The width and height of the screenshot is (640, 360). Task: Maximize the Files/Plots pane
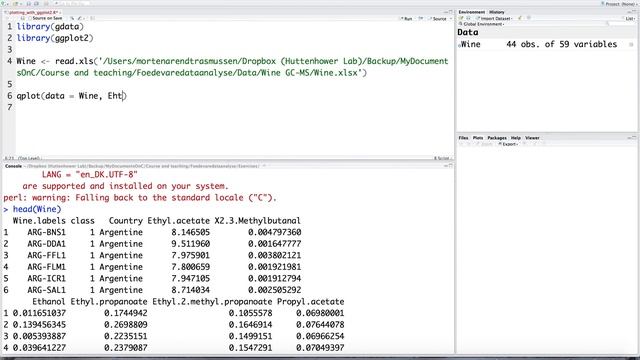(x=634, y=138)
